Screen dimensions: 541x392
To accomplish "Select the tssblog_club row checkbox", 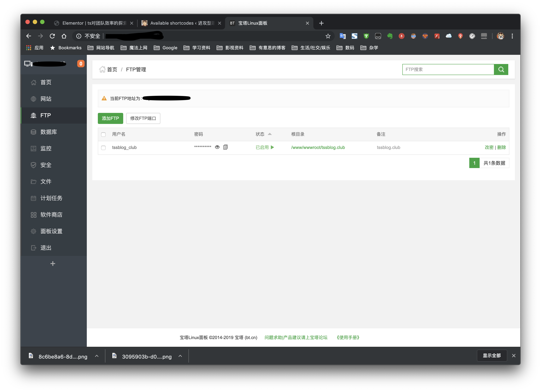I will (x=103, y=148).
